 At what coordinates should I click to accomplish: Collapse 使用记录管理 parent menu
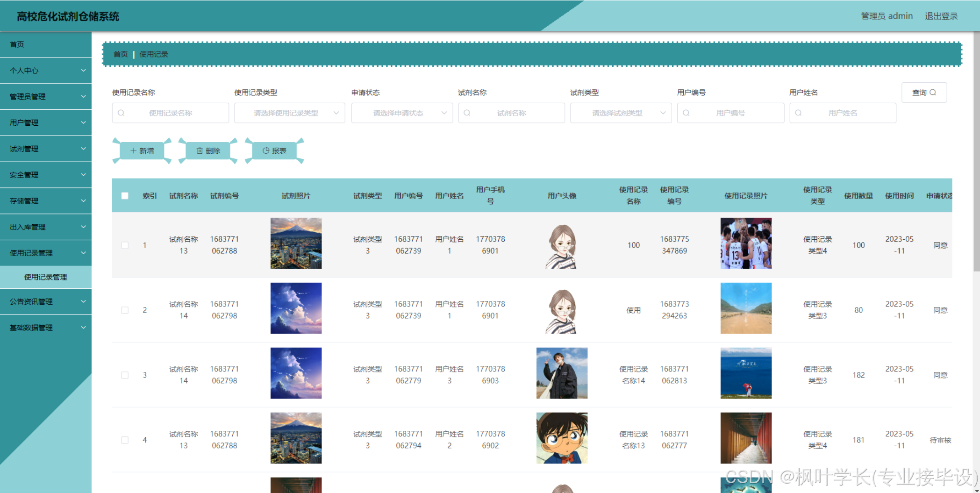(x=46, y=253)
